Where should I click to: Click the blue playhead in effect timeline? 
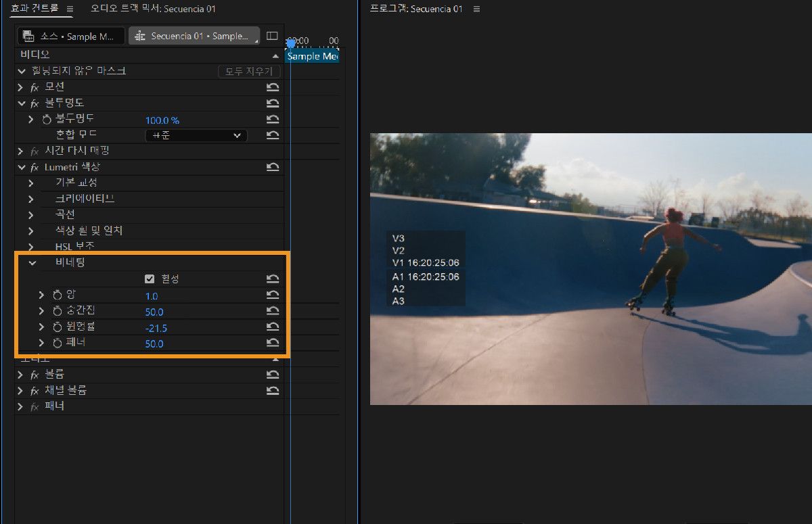pyautogui.click(x=291, y=43)
